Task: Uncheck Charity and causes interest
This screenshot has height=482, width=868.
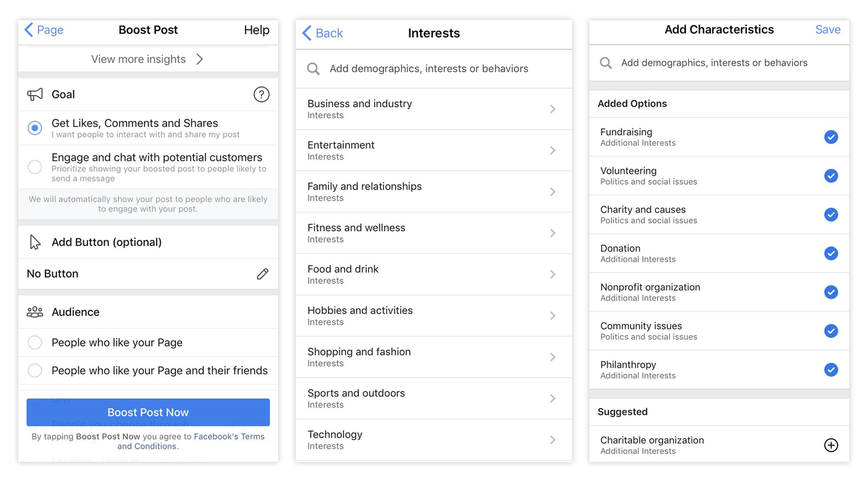Action: (831, 215)
